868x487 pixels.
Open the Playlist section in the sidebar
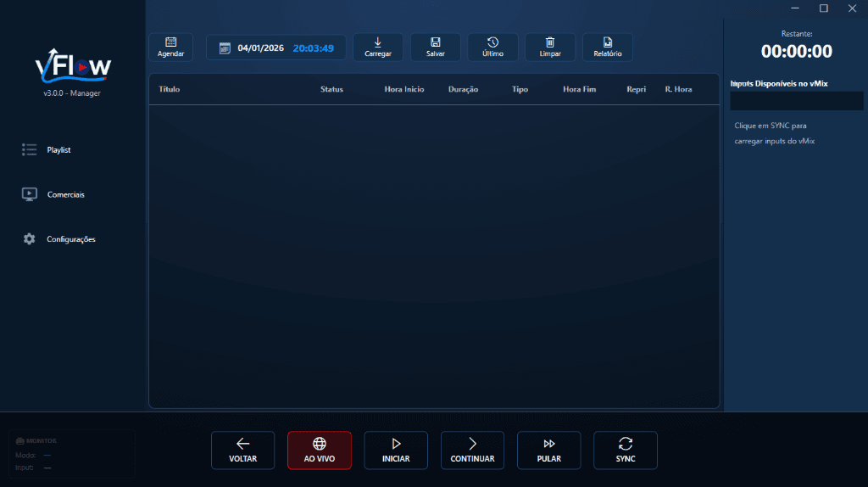pos(58,150)
